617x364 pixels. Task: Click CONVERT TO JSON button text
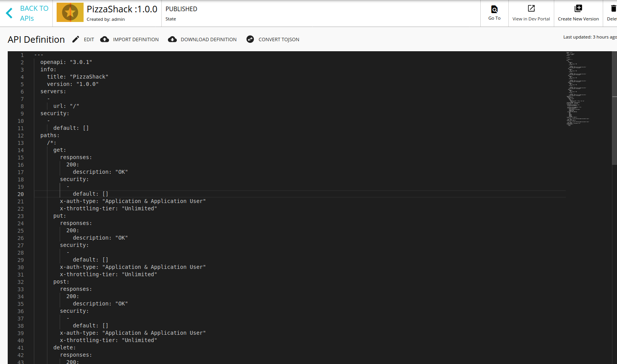(x=279, y=40)
